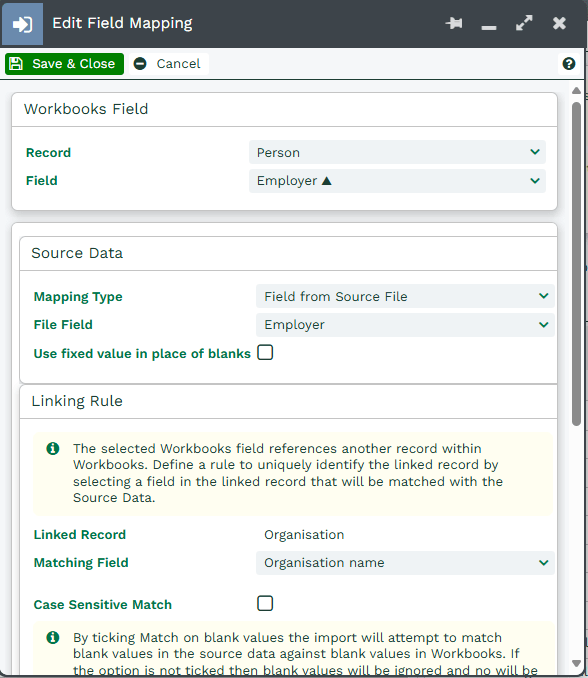Click the Edit Field Mapping import icon

click(x=22, y=24)
